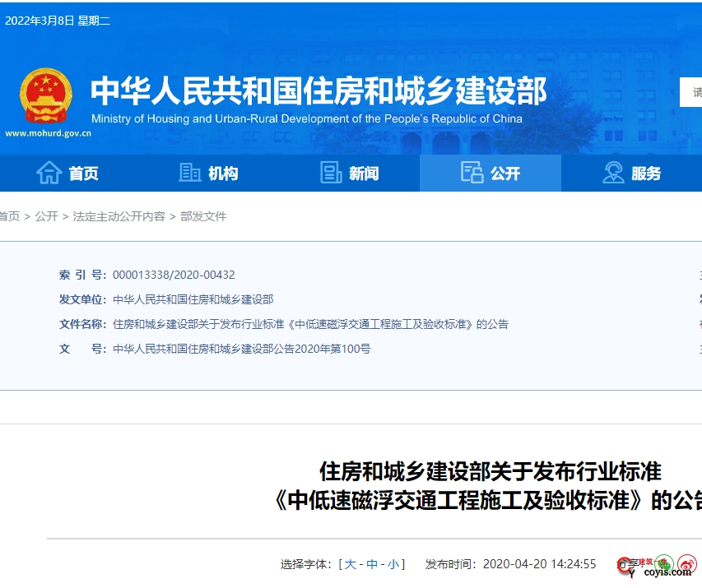The width and height of the screenshot is (702, 588).
Task: Click the person icon beside 服务
Action: 613,173
